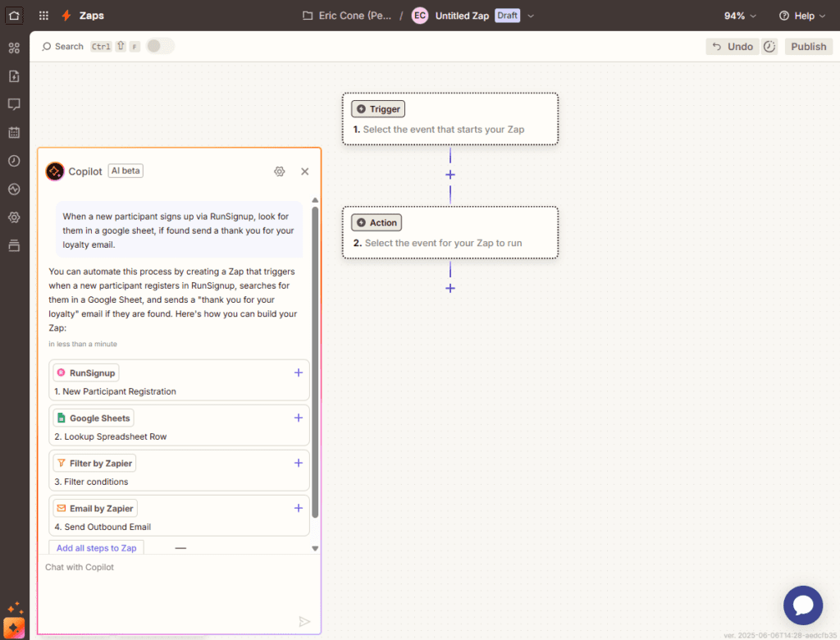840x640 pixels.
Task: Click the Email by Zapier app chip
Action: (95, 508)
